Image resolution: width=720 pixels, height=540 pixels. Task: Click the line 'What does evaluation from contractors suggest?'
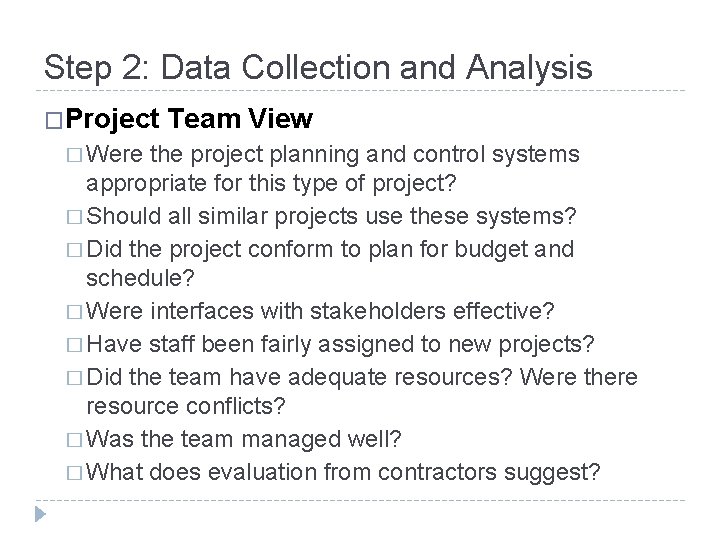(343, 472)
